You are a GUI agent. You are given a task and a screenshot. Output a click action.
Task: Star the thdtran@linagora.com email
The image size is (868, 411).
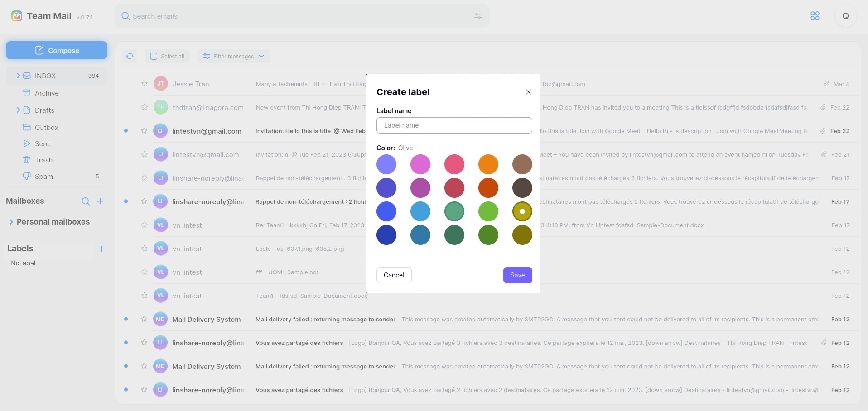144,107
